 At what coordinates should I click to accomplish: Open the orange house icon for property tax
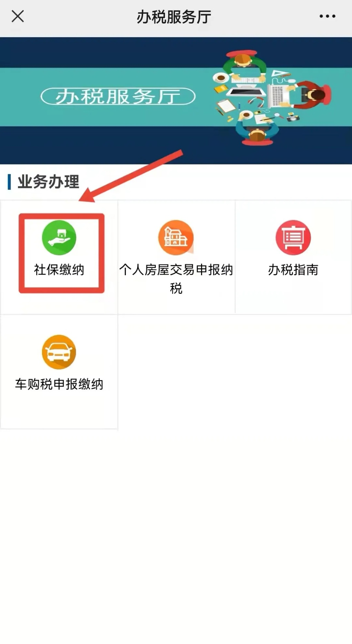pyautogui.click(x=176, y=238)
